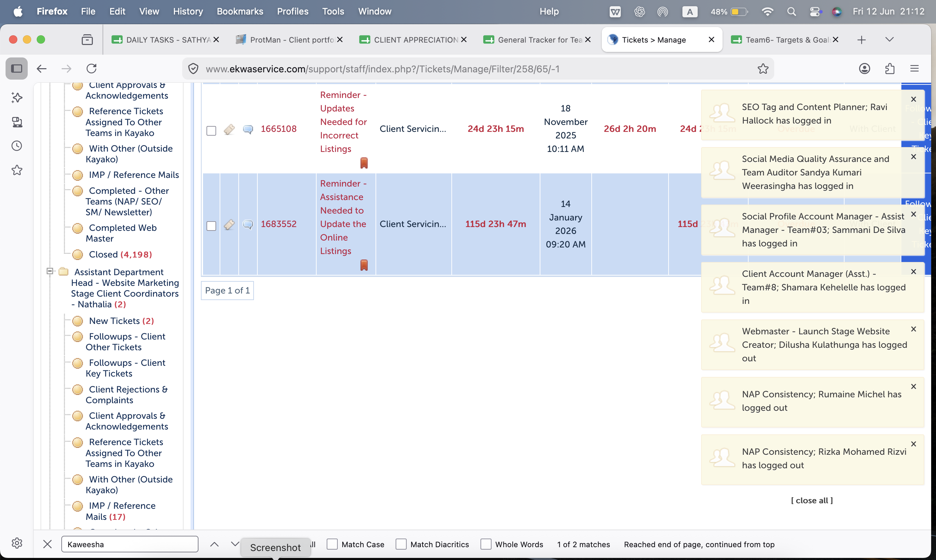Image resolution: width=936 pixels, height=560 pixels.
Task: Open the synced tabs sidebar icon
Action: 17,122
